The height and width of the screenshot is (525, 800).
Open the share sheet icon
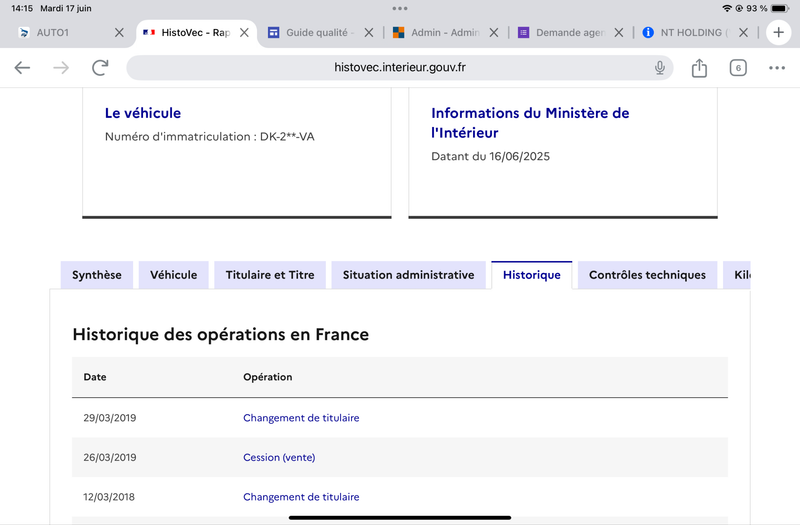699,67
